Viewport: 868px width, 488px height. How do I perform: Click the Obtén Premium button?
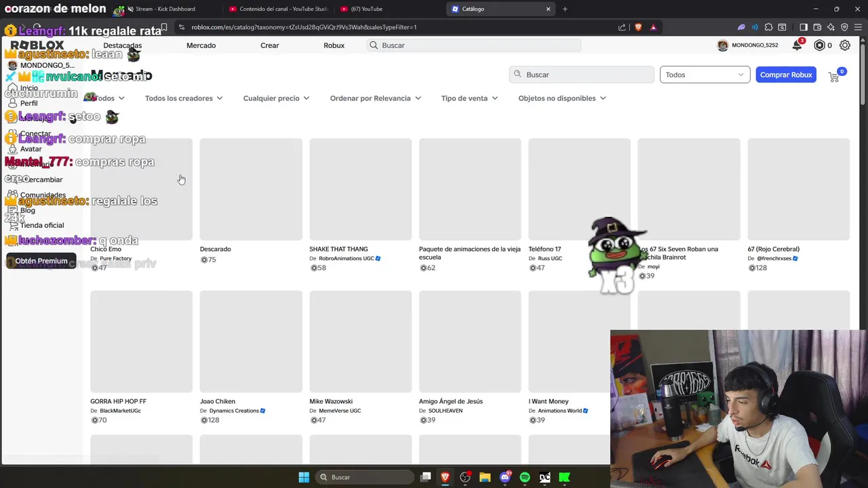(x=41, y=261)
